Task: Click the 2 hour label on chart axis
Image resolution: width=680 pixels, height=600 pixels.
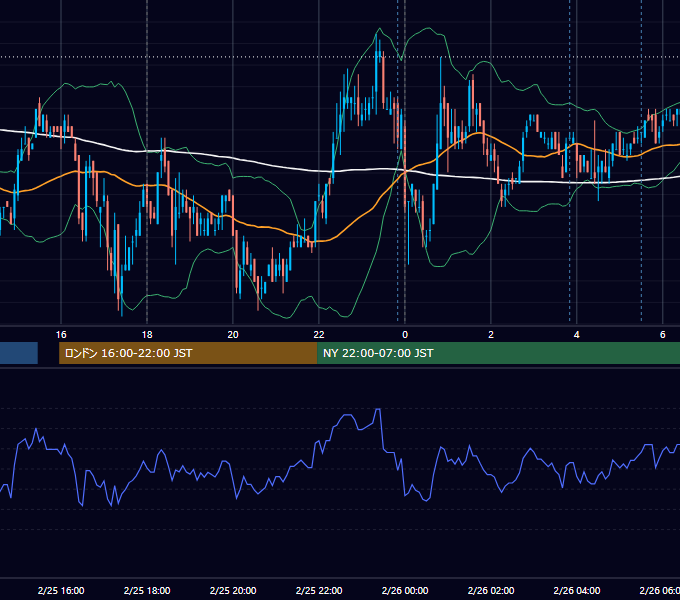Action: [x=491, y=335]
